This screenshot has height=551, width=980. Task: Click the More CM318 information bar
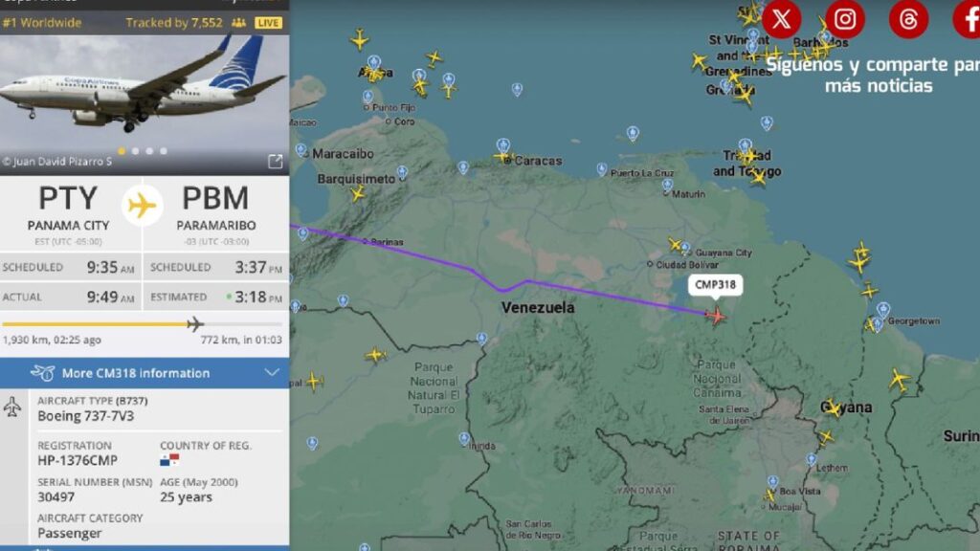pyautogui.click(x=145, y=373)
